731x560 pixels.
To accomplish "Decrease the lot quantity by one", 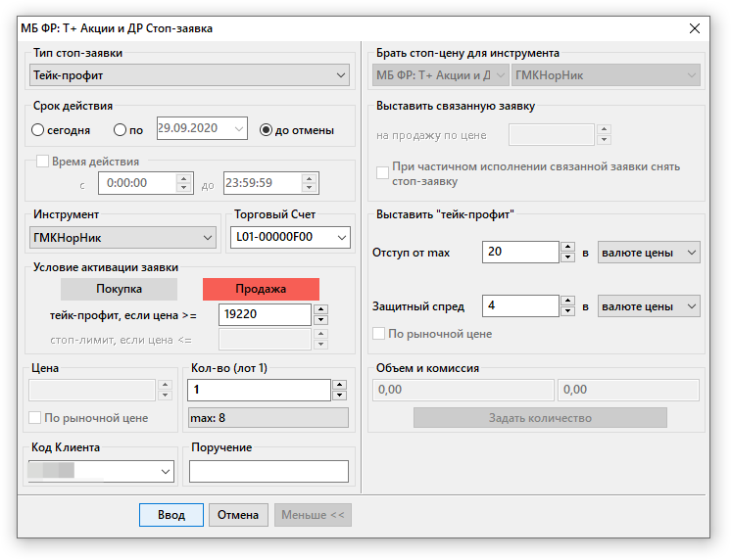I will (x=339, y=396).
